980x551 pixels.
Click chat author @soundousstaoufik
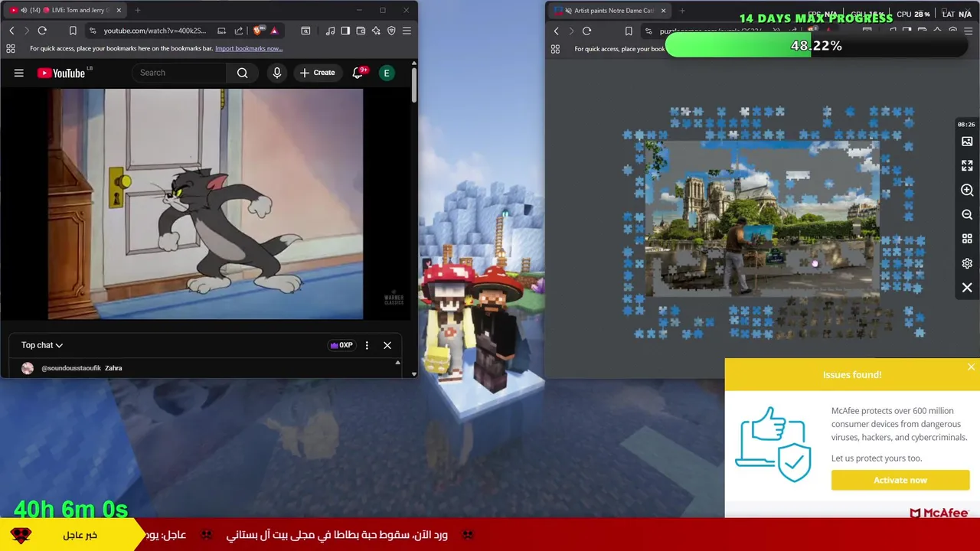(x=71, y=368)
